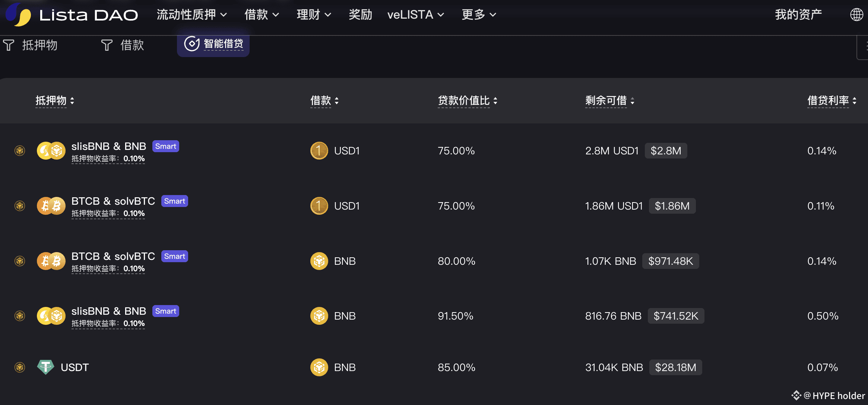The image size is (868, 405).
Task: Open the 更多 dropdown menu
Action: click(479, 15)
